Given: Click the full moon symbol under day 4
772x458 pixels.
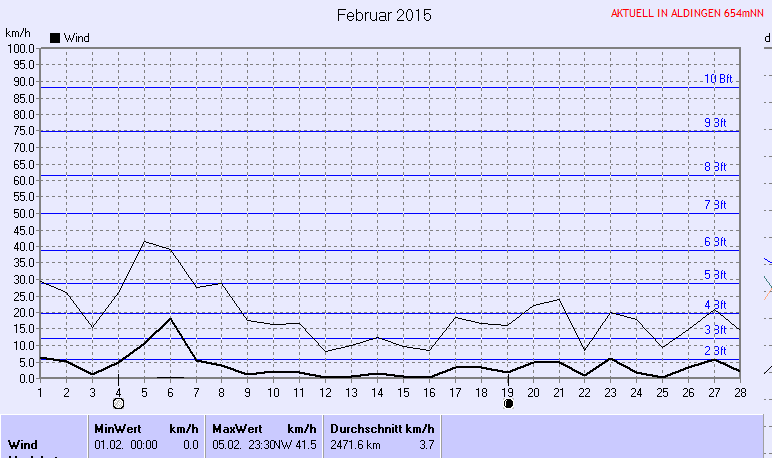Looking at the screenshot, I should (x=118, y=403).
